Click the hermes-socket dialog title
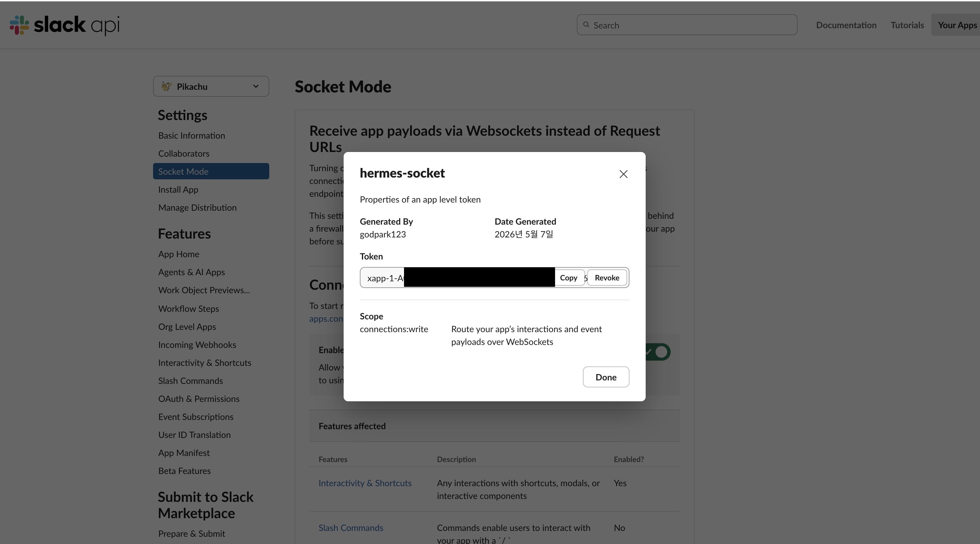The image size is (980, 544). pyautogui.click(x=402, y=173)
